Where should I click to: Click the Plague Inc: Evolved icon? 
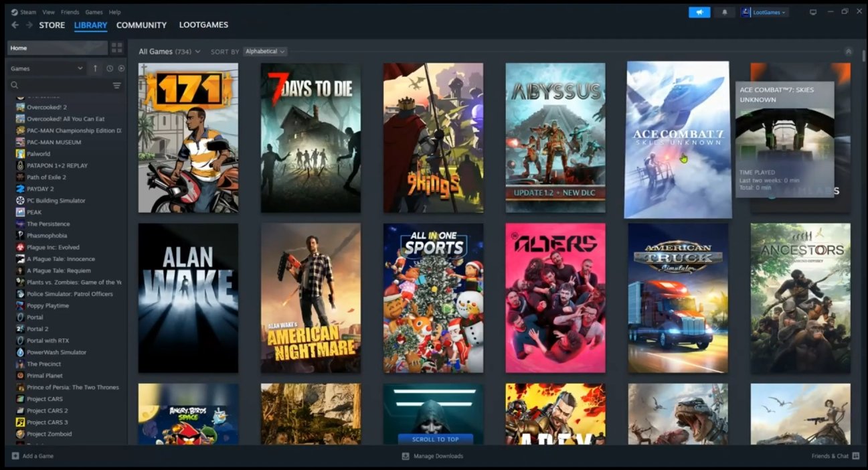21,247
